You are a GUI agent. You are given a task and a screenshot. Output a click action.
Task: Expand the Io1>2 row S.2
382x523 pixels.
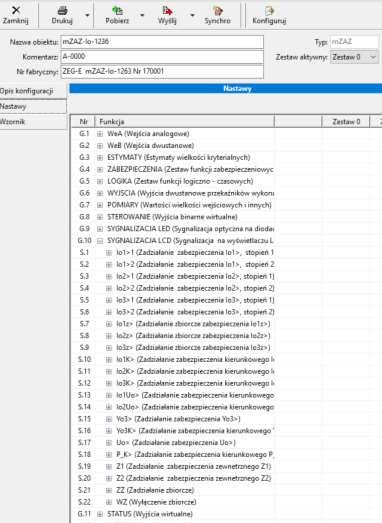coord(109,265)
